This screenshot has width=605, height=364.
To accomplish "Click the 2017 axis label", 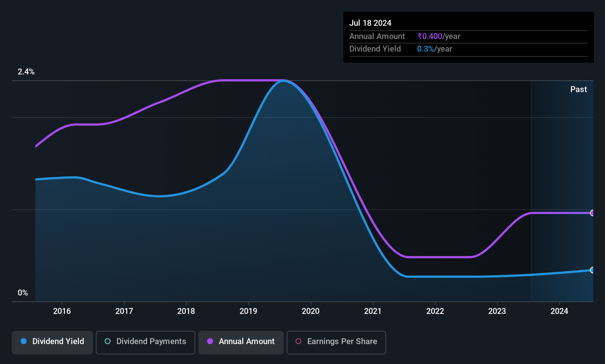I will point(124,311).
